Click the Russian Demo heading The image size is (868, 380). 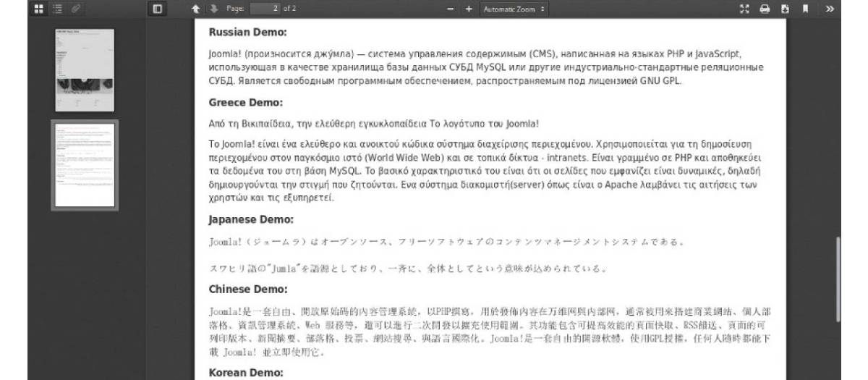(x=247, y=33)
